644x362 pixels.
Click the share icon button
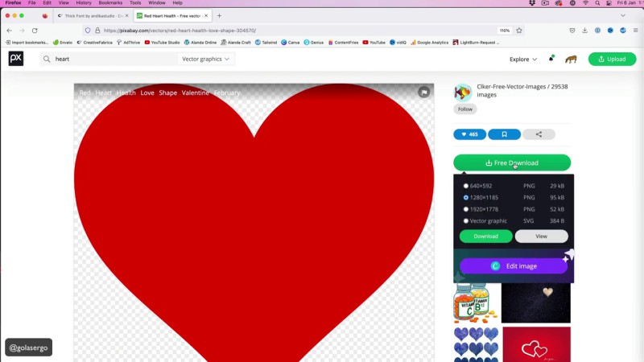(x=539, y=134)
